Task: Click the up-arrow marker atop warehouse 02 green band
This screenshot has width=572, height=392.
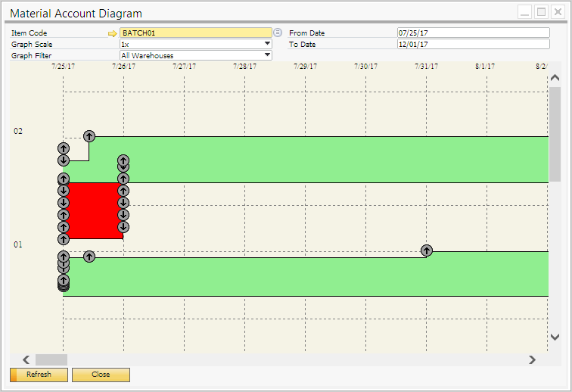Action: [89, 136]
